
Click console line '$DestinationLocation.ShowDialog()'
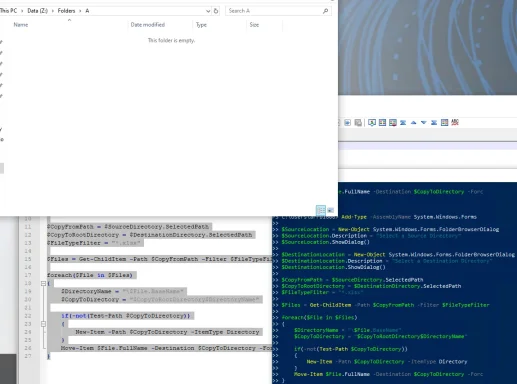pos(334,267)
